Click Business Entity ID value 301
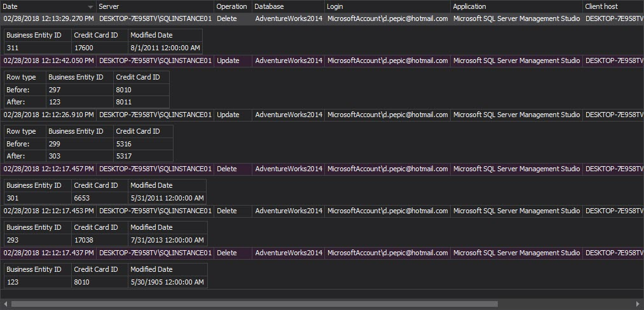644x310 pixels. tap(13, 198)
